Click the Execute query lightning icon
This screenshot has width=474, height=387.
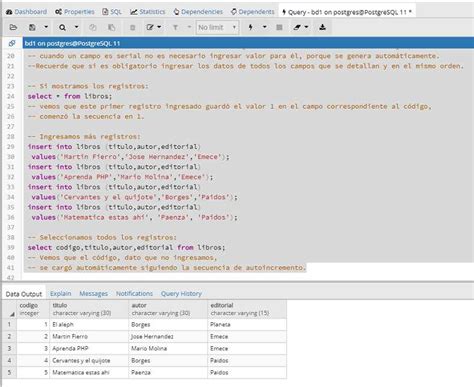(x=250, y=27)
